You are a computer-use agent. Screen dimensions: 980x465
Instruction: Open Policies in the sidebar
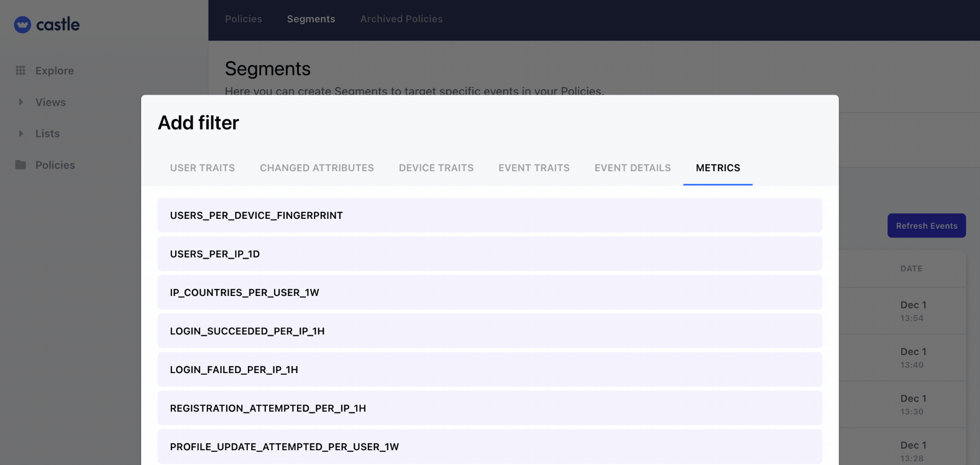55,165
